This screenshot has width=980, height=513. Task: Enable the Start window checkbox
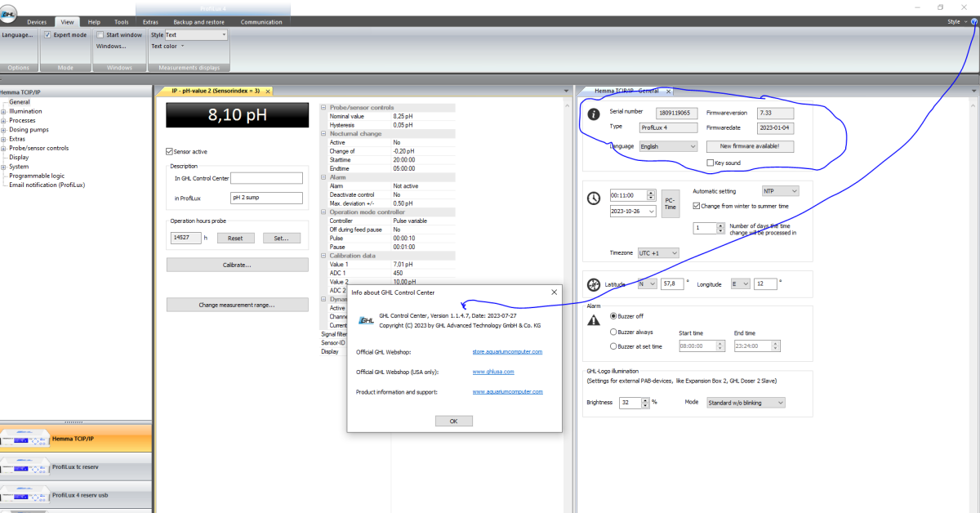click(100, 35)
